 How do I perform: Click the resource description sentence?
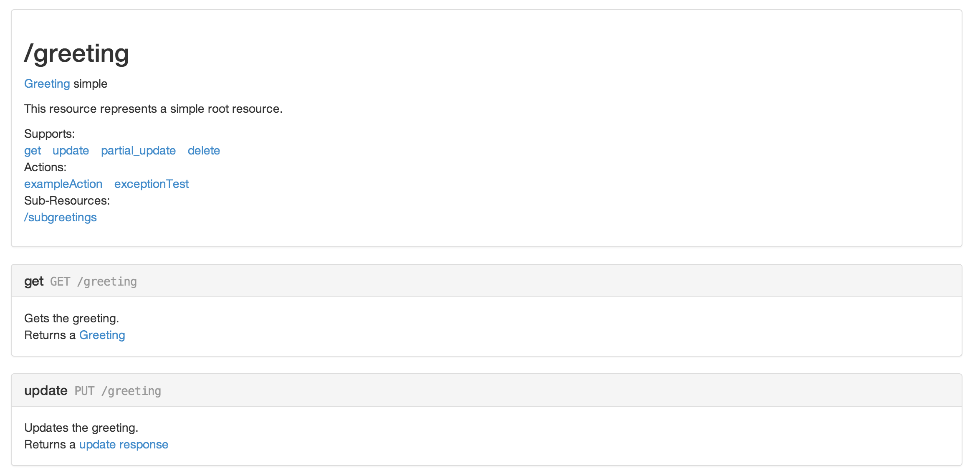(153, 109)
